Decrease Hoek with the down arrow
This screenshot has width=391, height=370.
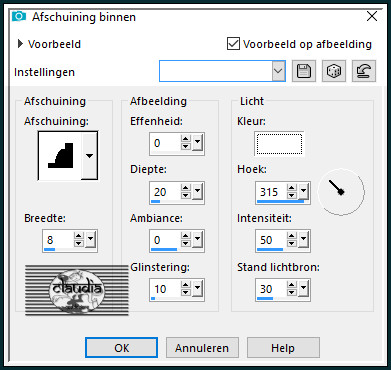pyautogui.click(x=292, y=196)
